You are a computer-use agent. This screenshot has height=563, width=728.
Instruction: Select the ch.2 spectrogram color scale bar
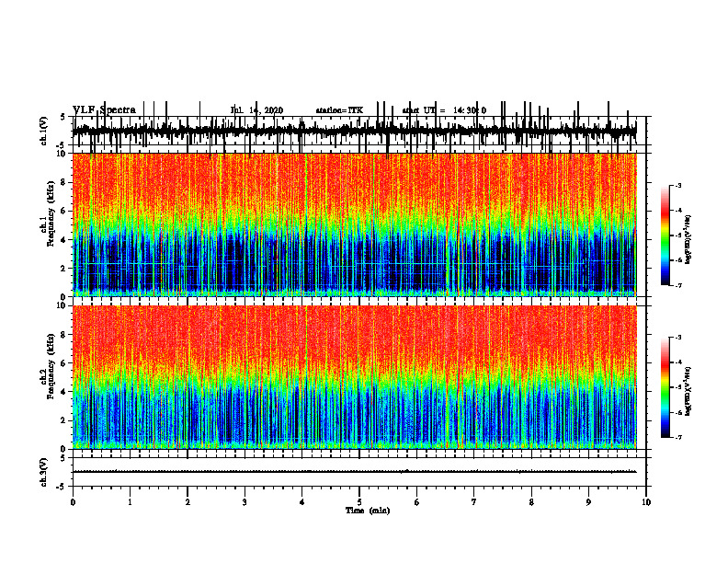point(665,387)
